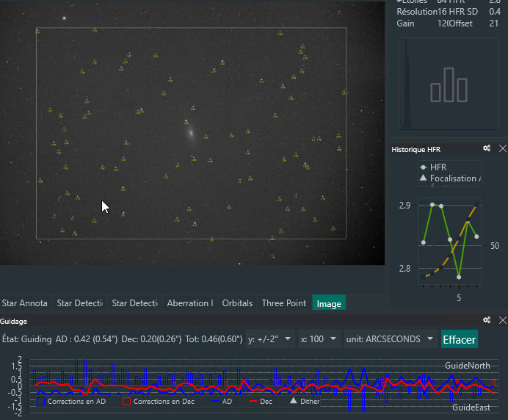Open settings gear in Historique HFR panel

click(487, 148)
